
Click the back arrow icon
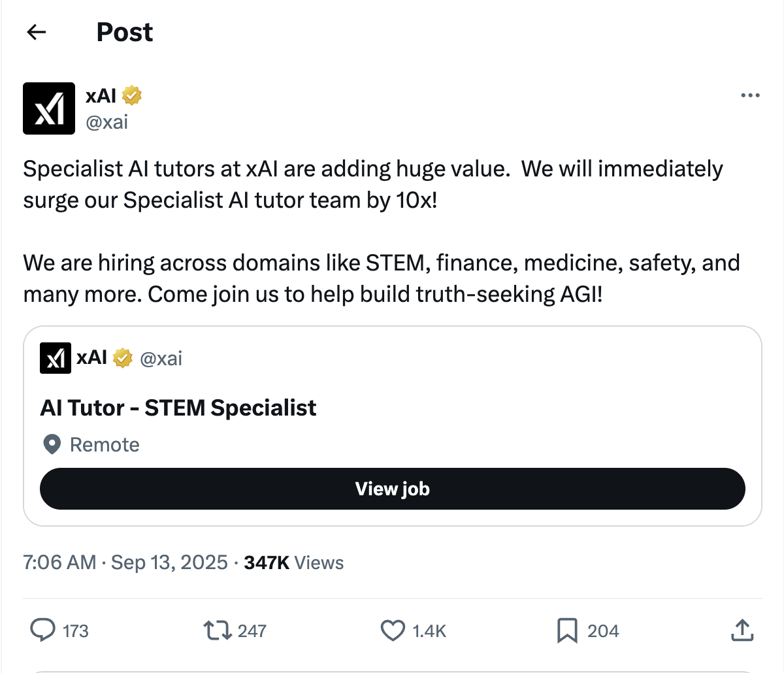tap(37, 32)
